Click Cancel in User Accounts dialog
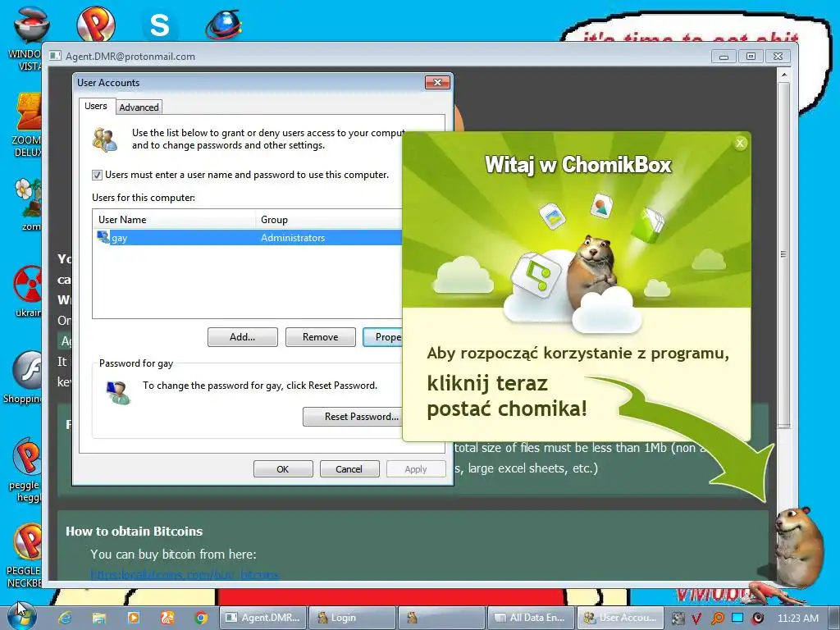Screen dimensions: 840x630 pyautogui.click(x=349, y=468)
